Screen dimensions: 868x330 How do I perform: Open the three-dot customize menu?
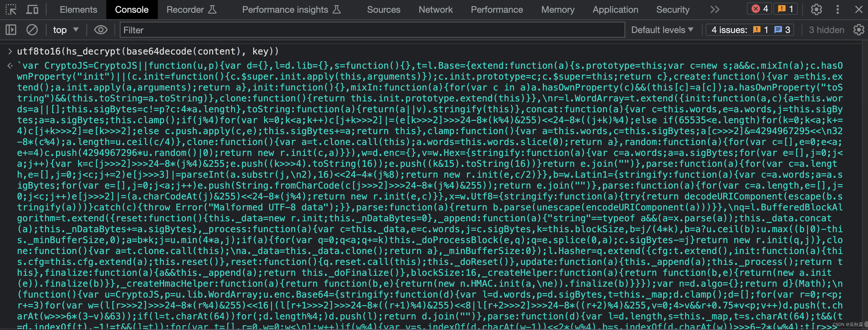point(838,9)
